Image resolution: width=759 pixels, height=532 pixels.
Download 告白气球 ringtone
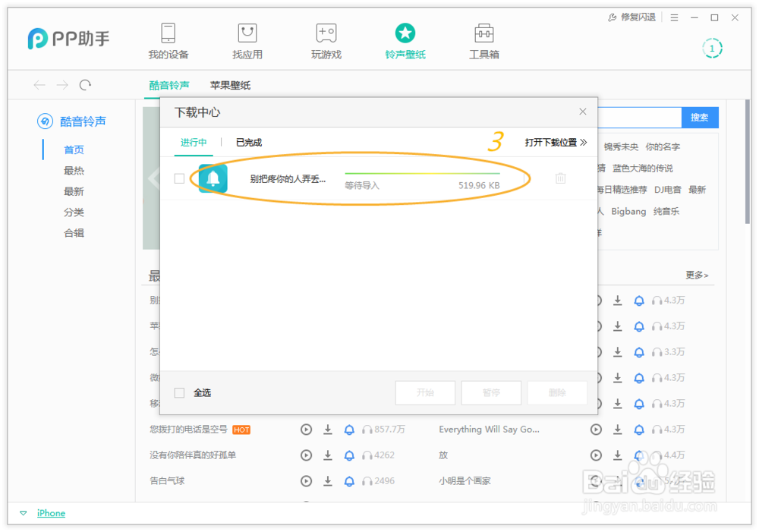point(328,480)
